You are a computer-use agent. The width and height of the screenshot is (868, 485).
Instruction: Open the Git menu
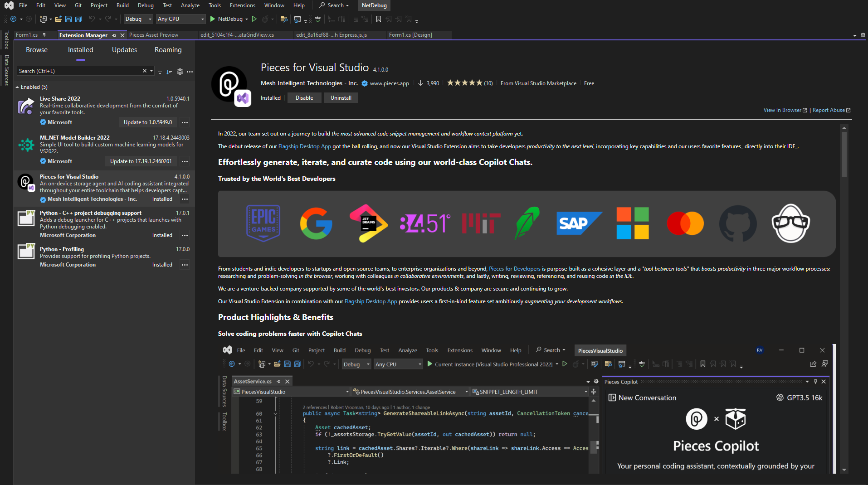tap(78, 5)
